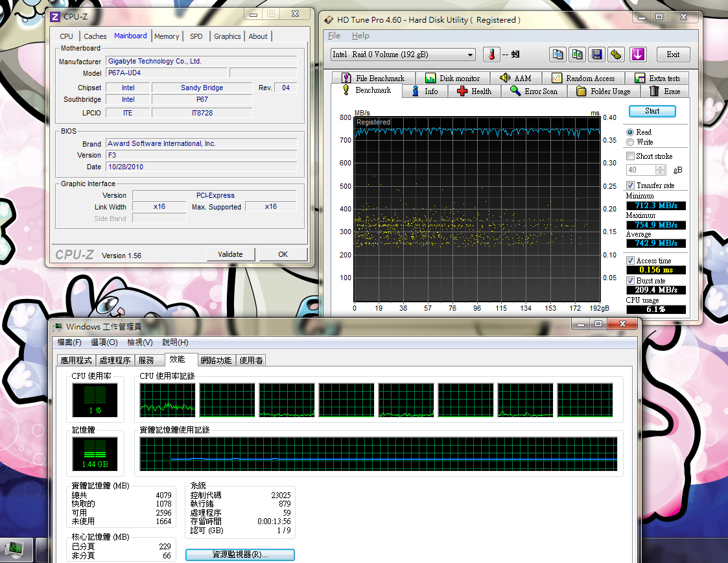Click the 209.4 MB/s burst rate readout
The height and width of the screenshot is (563, 728).
tap(656, 290)
